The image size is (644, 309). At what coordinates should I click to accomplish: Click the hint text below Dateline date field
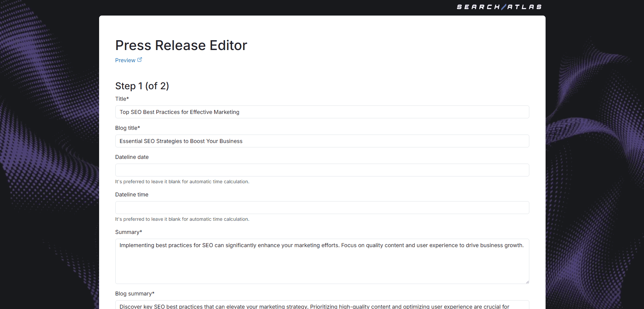click(182, 182)
